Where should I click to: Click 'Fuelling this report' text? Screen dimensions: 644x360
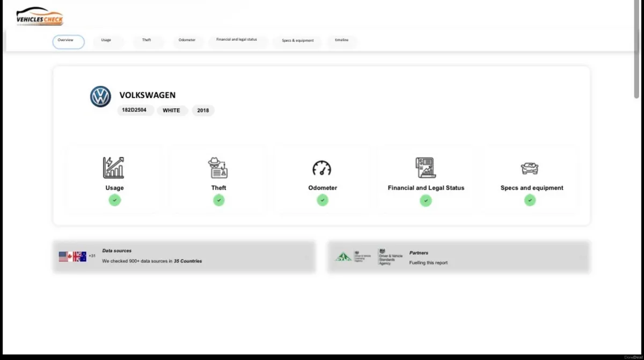428,263
